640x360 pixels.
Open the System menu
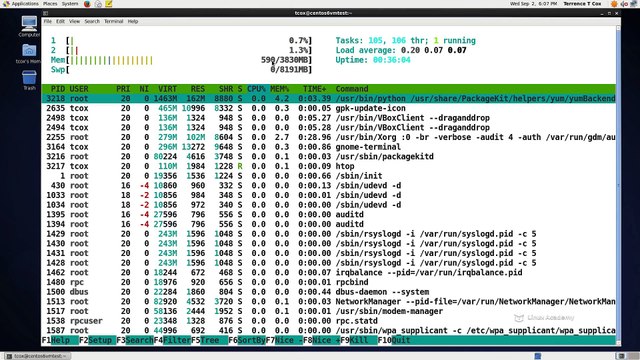[x=70, y=4]
